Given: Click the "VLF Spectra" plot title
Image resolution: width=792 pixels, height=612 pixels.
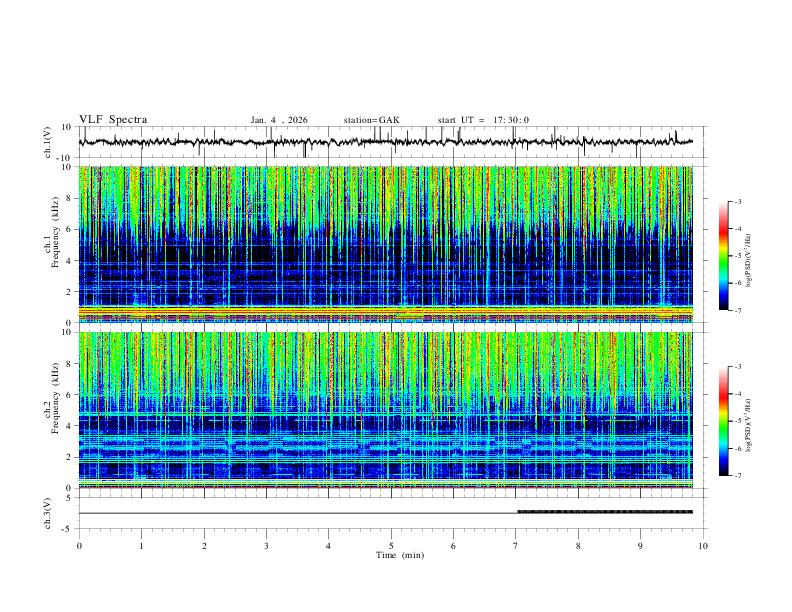Looking at the screenshot, I should 113,120.
